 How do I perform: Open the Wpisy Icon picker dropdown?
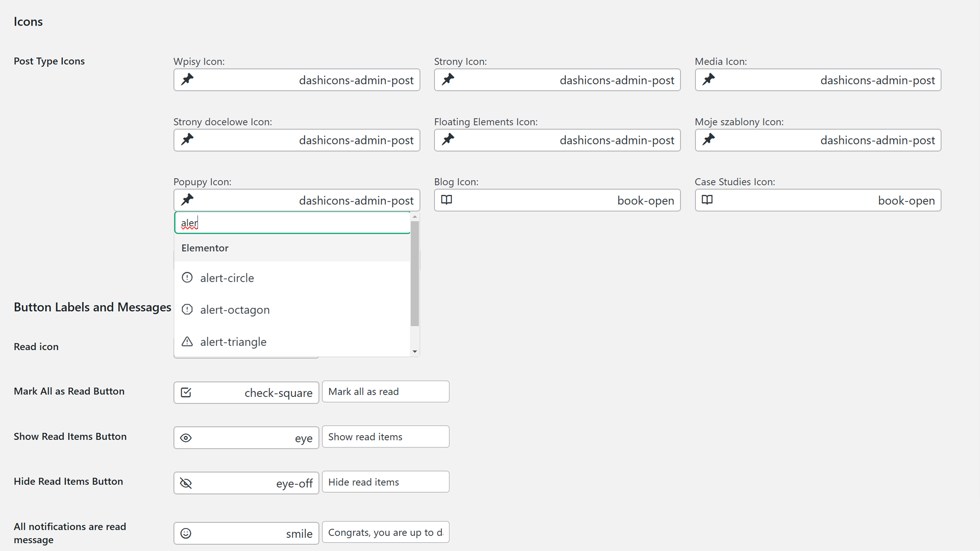pyautogui.click(x=297, y=80)
